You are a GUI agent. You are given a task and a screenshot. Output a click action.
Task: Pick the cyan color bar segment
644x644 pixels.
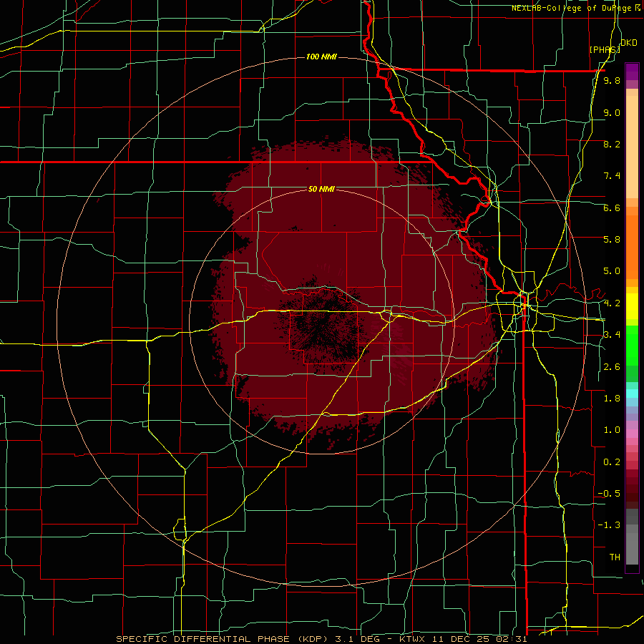(632, 393)
